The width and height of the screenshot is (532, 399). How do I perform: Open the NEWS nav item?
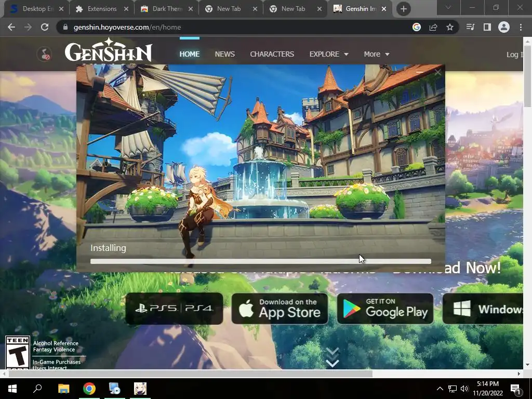(224, 54)
